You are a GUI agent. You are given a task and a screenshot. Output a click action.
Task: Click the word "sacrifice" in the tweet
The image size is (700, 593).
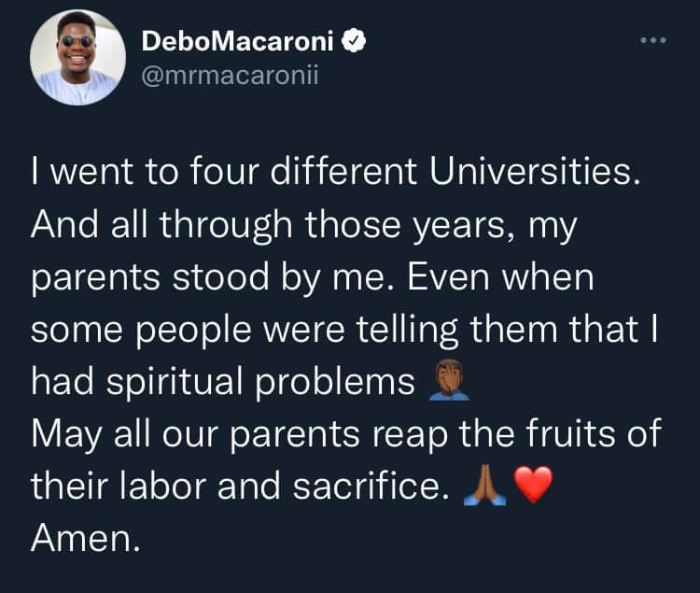[372, 487]
